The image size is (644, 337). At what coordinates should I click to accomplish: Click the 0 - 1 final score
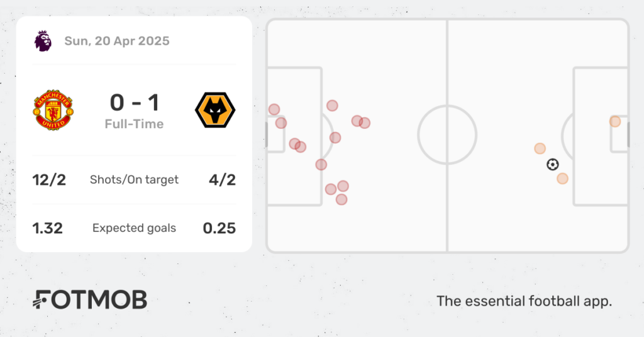(x=134, y=102)
